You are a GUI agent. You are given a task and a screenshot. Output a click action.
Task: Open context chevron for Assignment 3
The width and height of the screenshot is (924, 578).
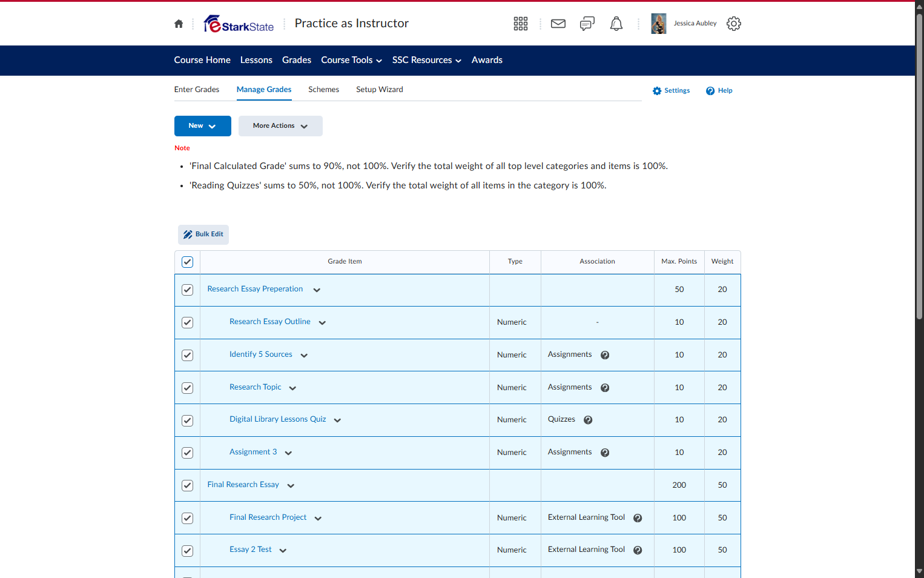tap(288, 453)
